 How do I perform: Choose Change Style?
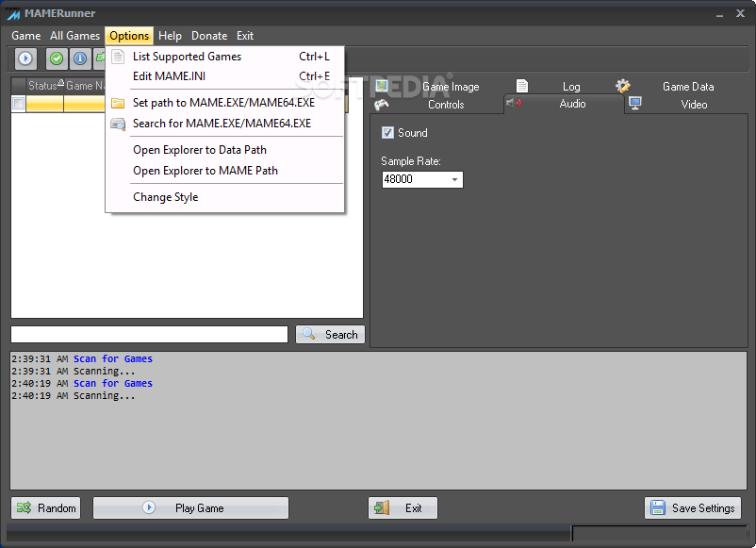click(224, 197)
